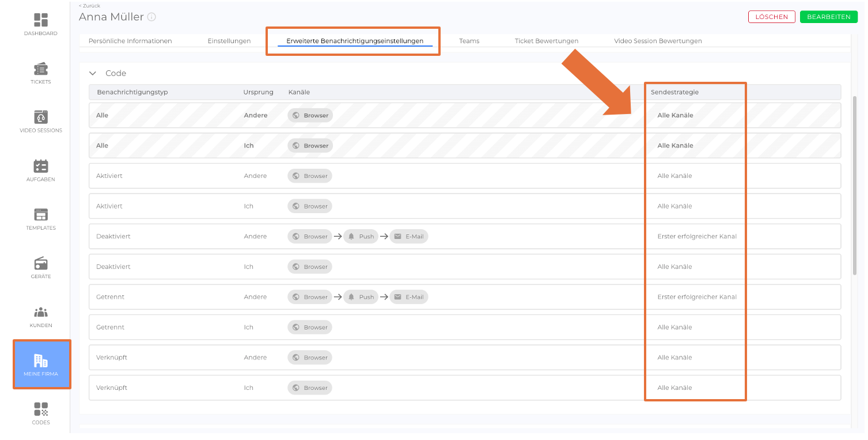868x440 pixels.
Task: Click the Löschen button
Action: (x=771, y=17)
